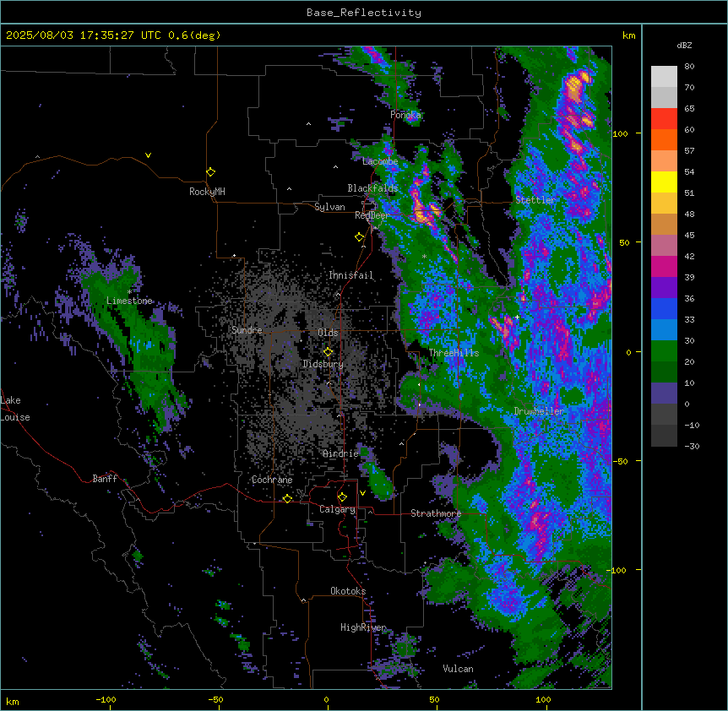The image size is (728, 711).
Task: Select the yellow V marker east of Calgary diamond
Action: (362, 493)
